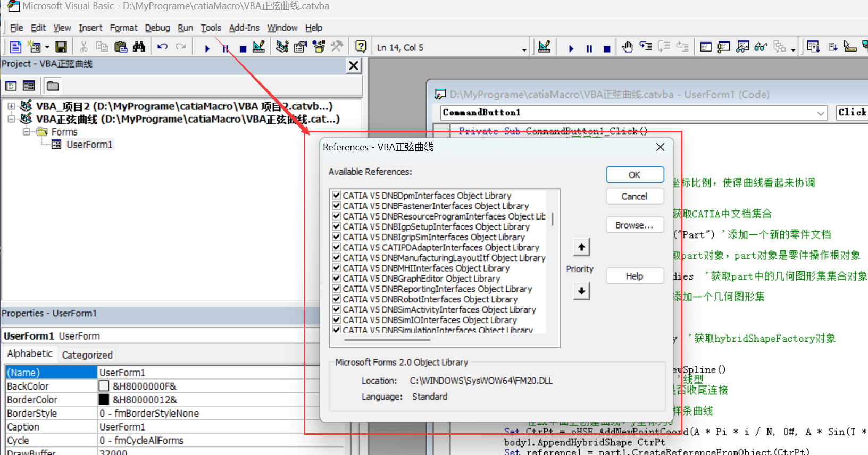
Task: Switch to the Alphabetic properties tab
Action: point(30,353)
